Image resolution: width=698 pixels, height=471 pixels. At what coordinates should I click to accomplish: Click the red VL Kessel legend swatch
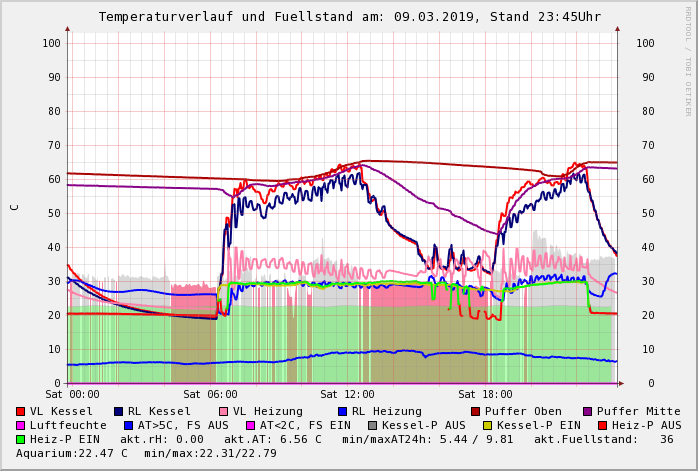(x=21, y=411)
